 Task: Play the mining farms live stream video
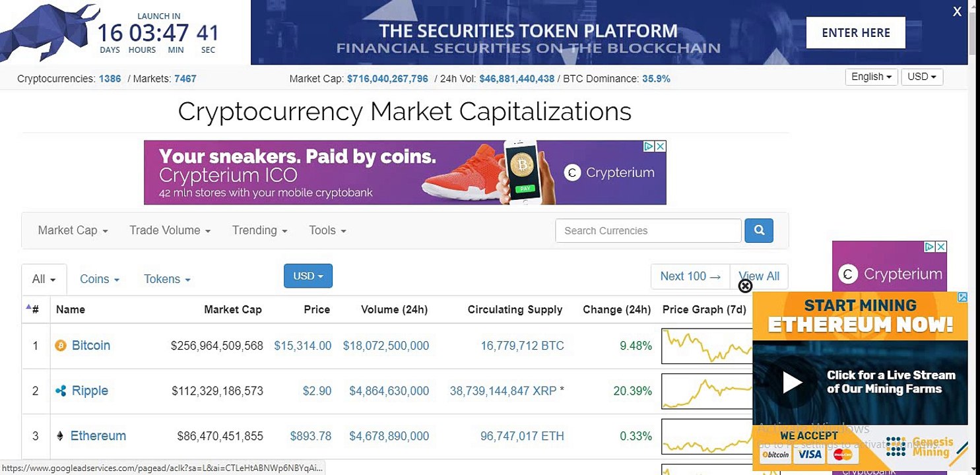point(792,382)
